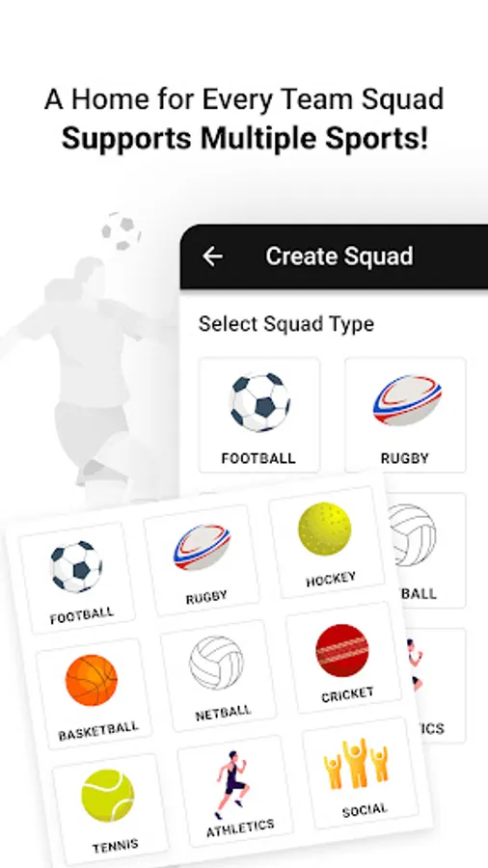The image size is (488, 868).
Task: Click the HOCKEY text label
Action: (331, 580)
